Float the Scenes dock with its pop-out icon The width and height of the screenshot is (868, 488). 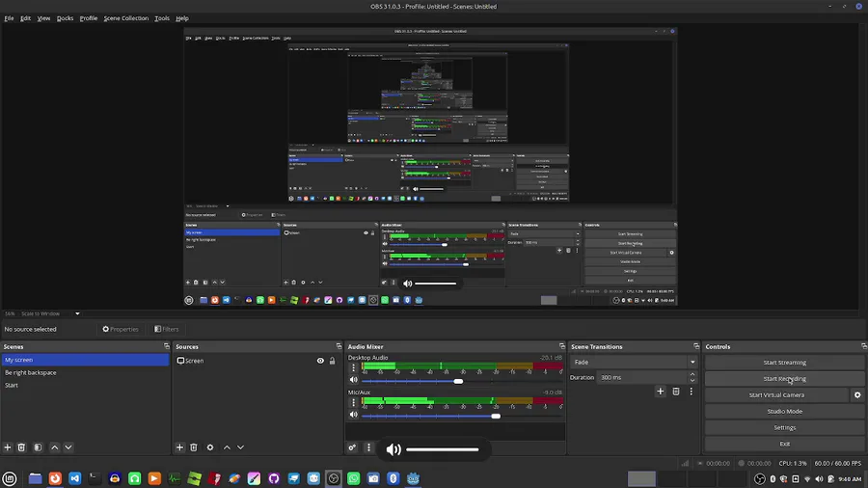[x=167, y=346]
